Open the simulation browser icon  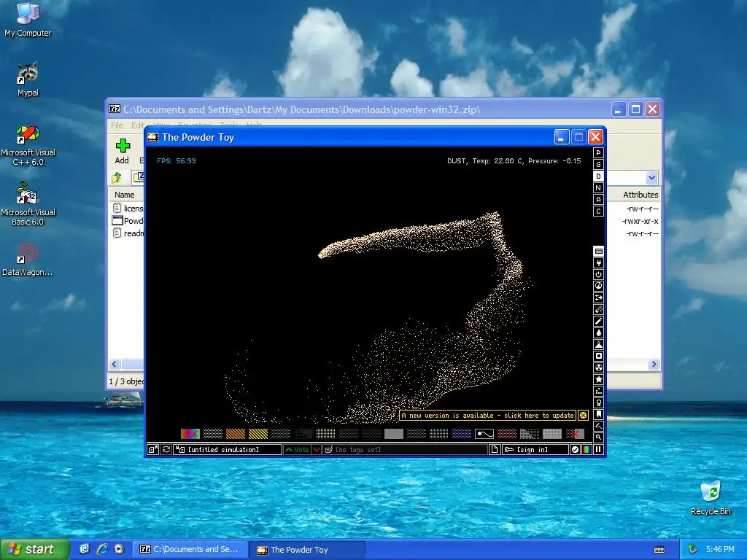click(x=153, y=449)
